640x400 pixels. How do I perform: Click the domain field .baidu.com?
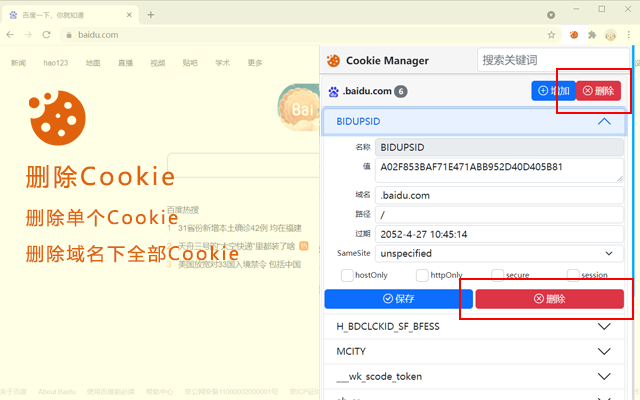pyautogui.click(x=499, y=196)
